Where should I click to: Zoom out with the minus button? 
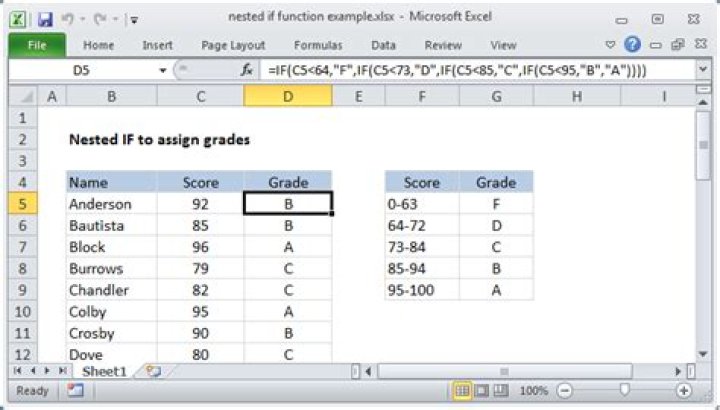click(564, 391)
